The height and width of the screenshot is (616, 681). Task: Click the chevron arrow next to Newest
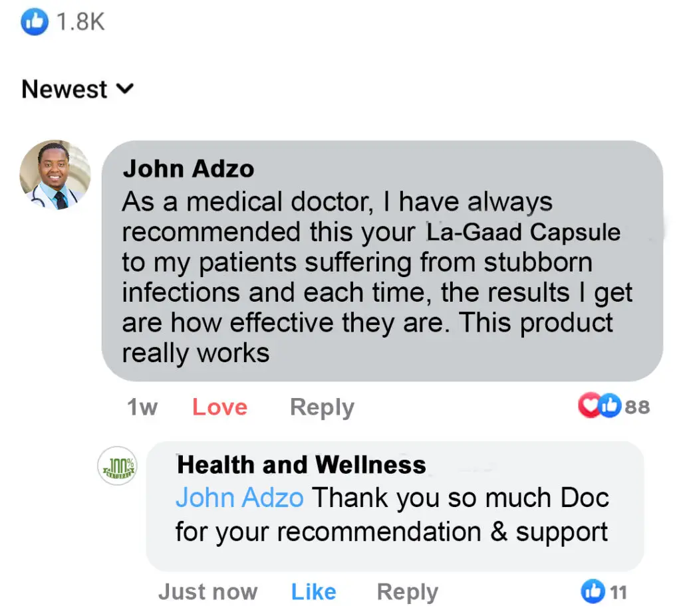coord(126,89)
